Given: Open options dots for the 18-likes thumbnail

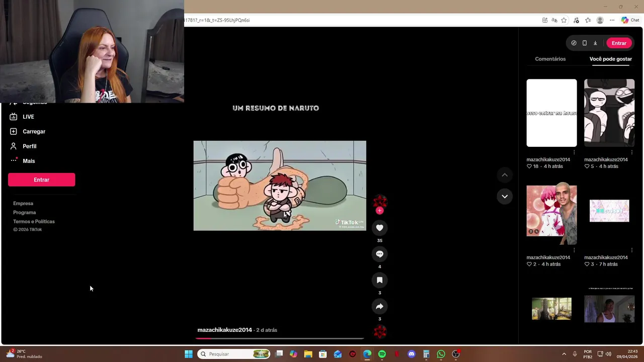Looking at the screenshot, I should pyautogui.click(x=574, y=152).
